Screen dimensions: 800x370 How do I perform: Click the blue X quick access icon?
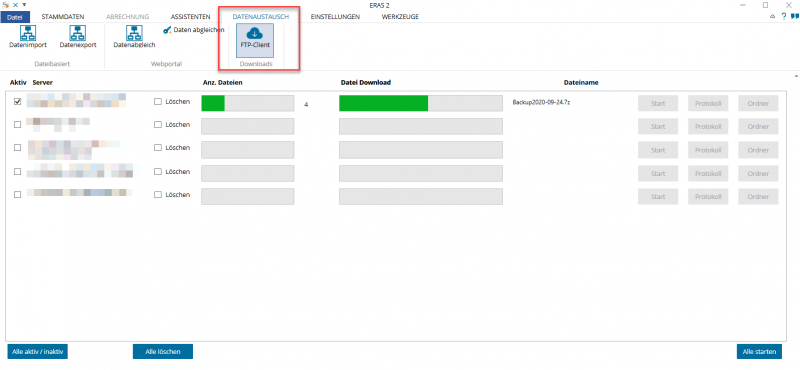(x=15, y=5)
